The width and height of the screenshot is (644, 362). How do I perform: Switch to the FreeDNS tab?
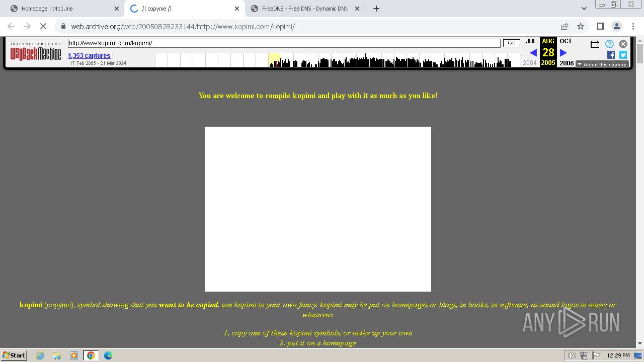305,9
